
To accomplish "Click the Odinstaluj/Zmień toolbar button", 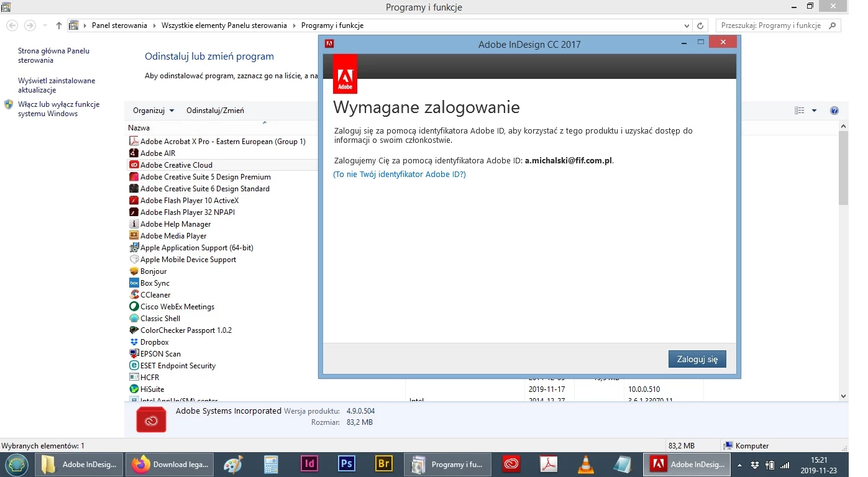I will 215,111.
